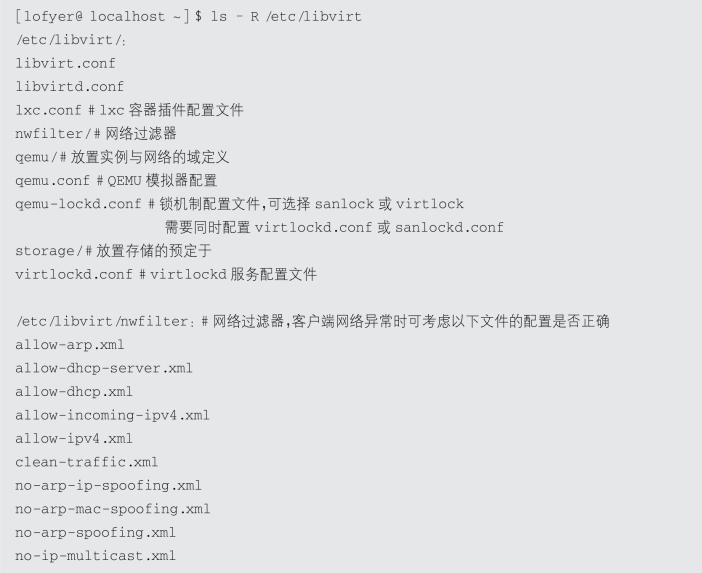Select allow-dhcp-server.xml
The width and height of the screenshot is (702, 573).
[103, 368]
